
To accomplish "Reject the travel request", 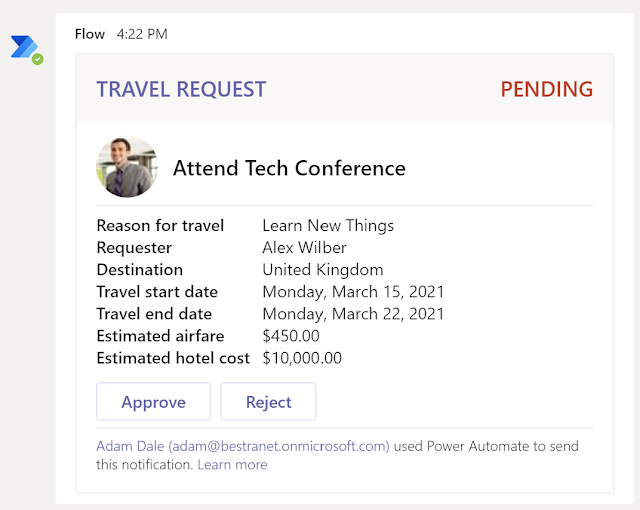I will click(x=268, y=401).
